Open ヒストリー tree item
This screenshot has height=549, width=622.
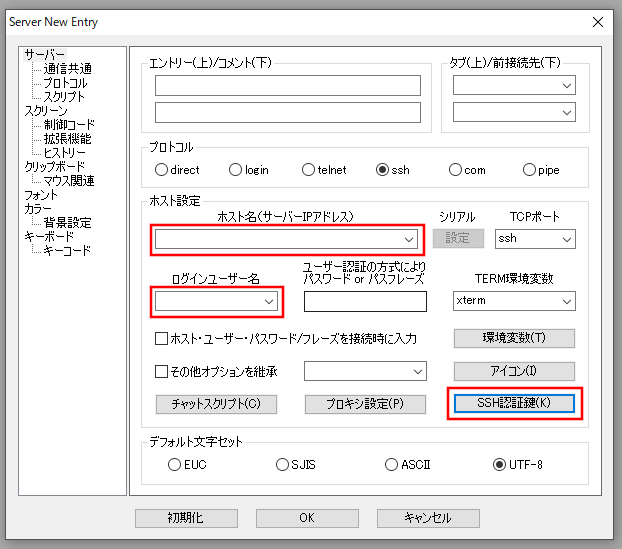pyautogui.click(x=64, y=152)
